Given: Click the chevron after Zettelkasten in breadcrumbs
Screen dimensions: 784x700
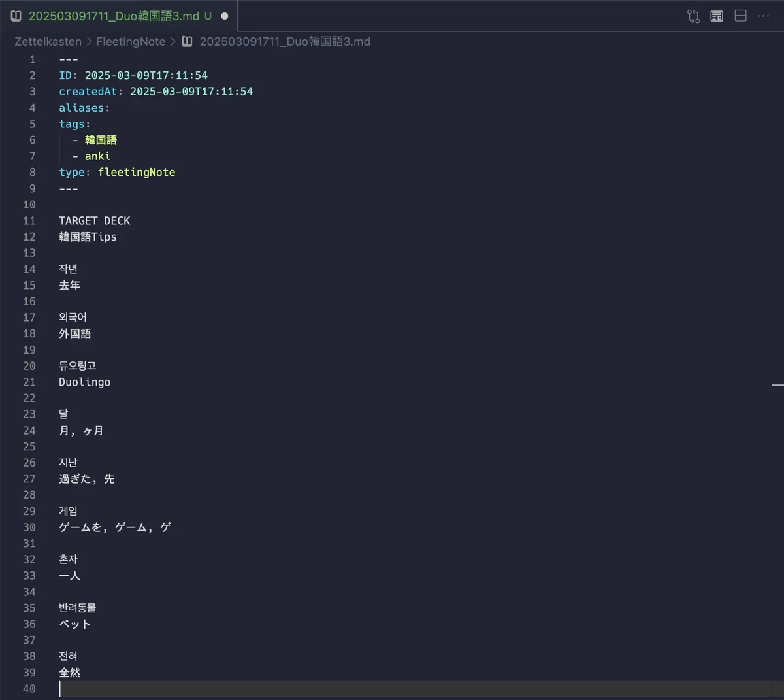Looking at the screenshot, I should 89,41.
